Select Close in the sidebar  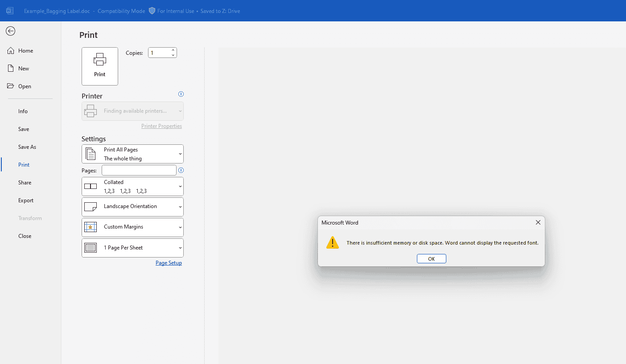point(25,236)
